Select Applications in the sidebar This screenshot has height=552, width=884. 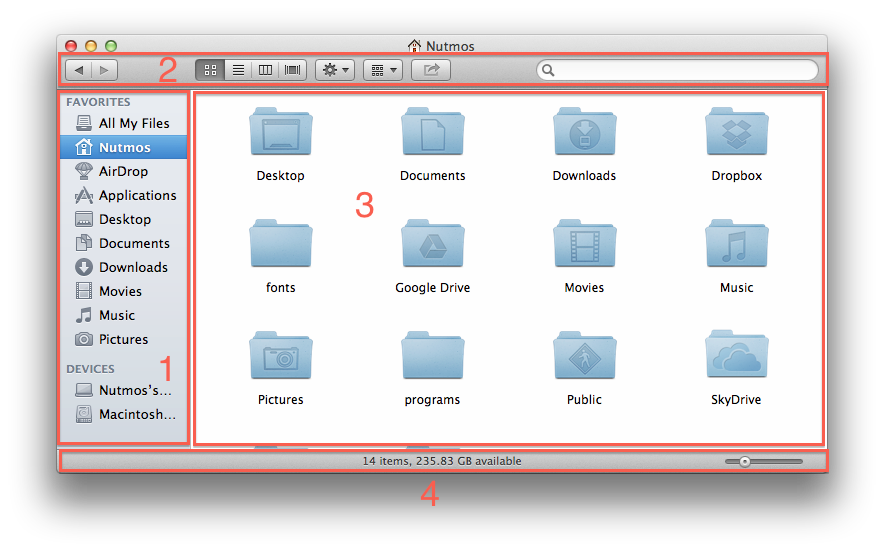click(x=137, y=195)
